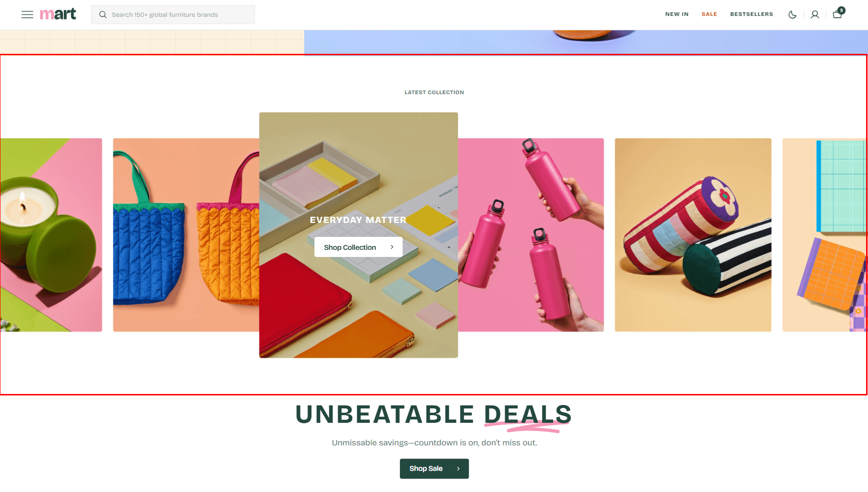Click the Shop Collection arrow chevron
The image size is (868, 492).
(x=392, y=247)
